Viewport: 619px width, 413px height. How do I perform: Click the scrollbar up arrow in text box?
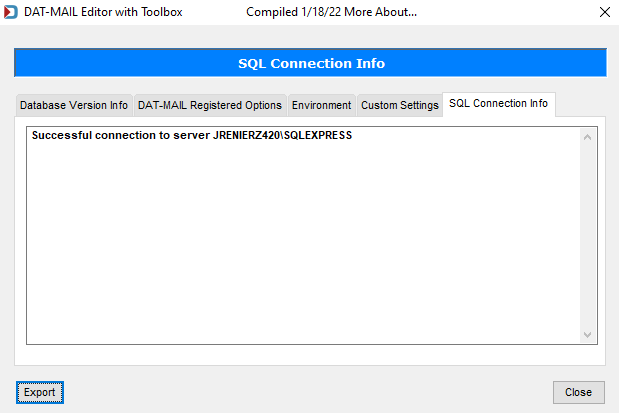pyautogui.click(x=587, y=137)
